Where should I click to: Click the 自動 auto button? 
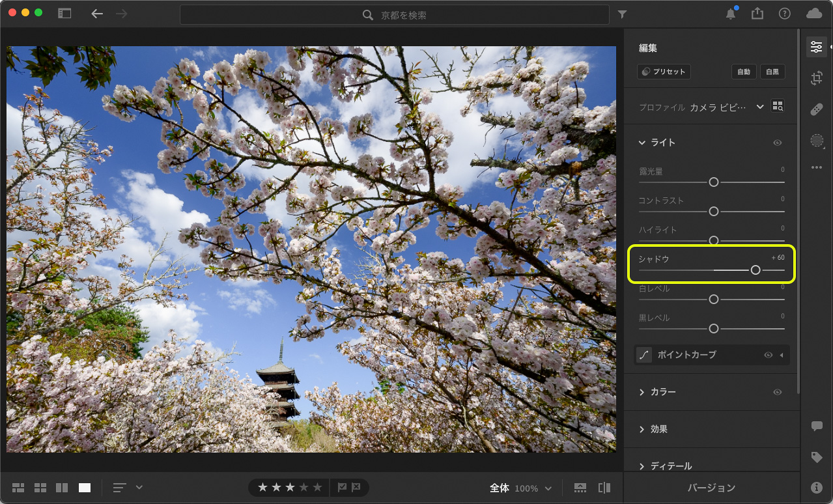pos(744,72)
